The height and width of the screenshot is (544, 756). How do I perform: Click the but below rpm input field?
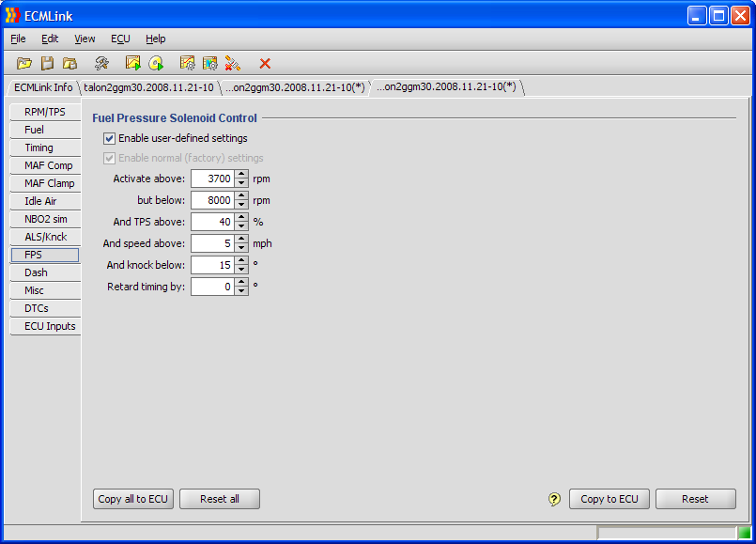coord(212,200)
